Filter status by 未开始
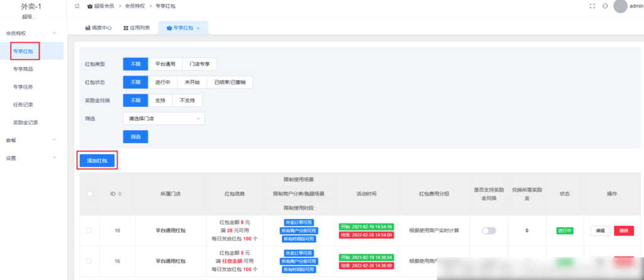644x280 pixels. coord(192,82)
